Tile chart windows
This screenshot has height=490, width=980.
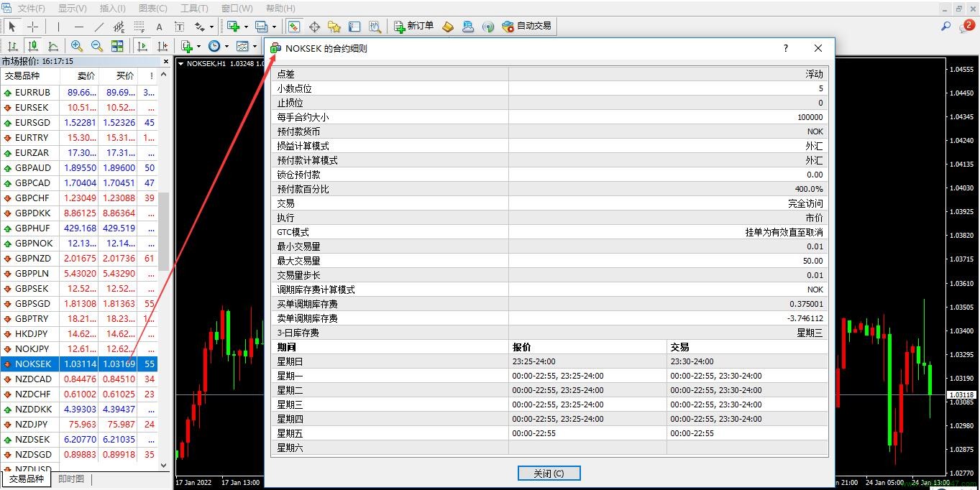pos(117,46)
